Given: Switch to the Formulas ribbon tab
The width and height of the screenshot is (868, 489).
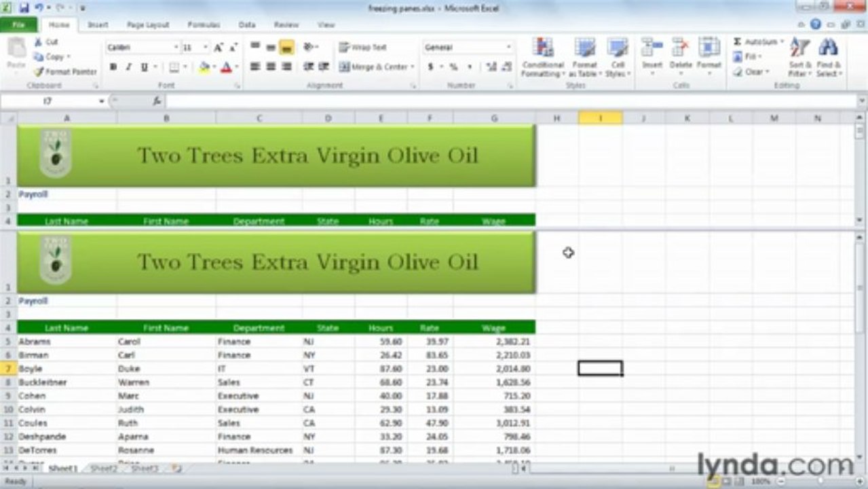Looking at the screenshot, I should coord(204,24).
